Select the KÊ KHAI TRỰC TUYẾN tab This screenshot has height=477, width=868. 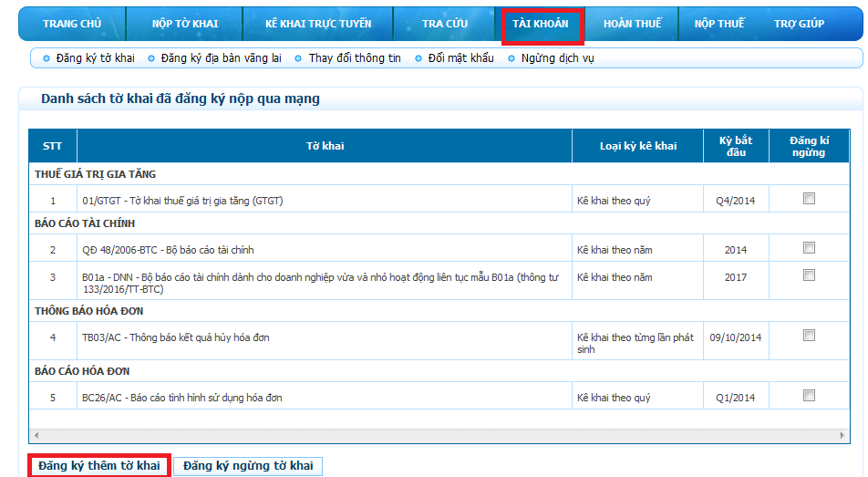tap(318, 24)
